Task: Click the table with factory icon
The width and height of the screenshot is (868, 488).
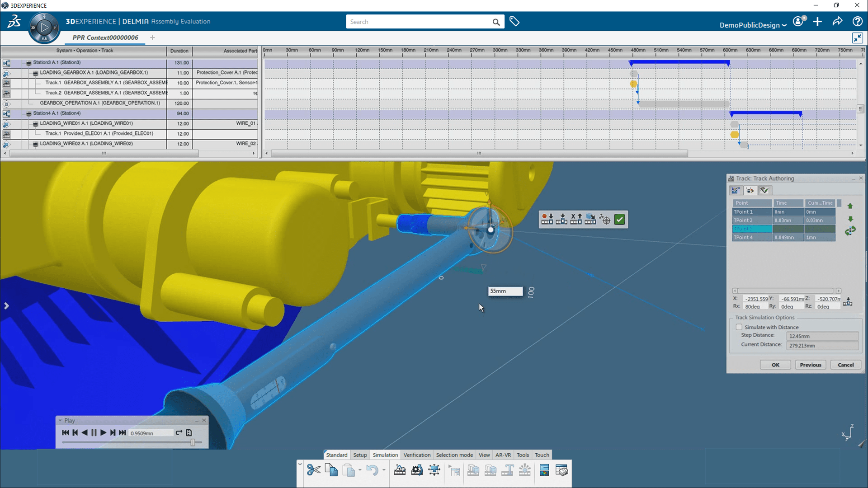Action: (x=561, y=470)
